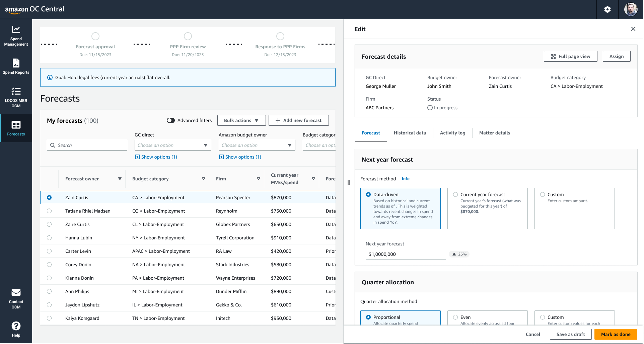Sort by Firm column arrow
This screenshot has width=644, height=344.
pyautogui.click(x=258, y=179)
